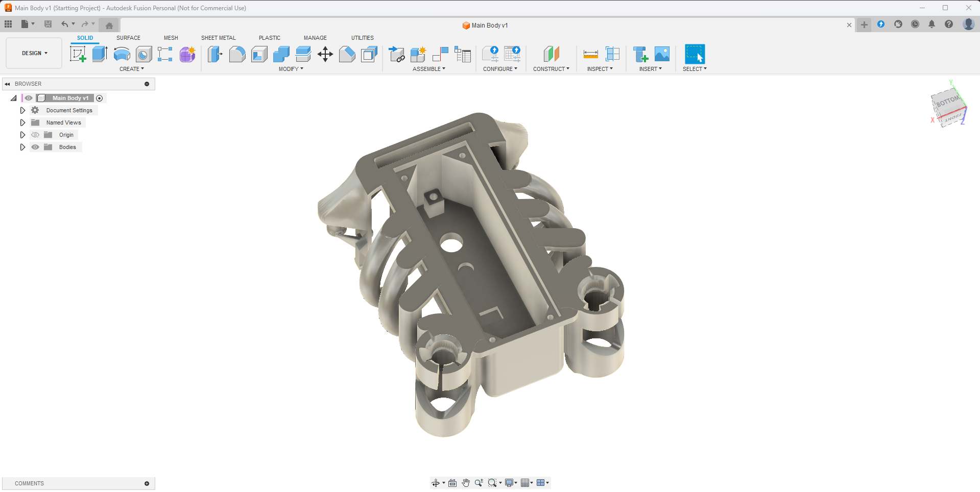Viewport: 980px width, 492px height.
Task: Hide the Bodies folder with eye icon
Action: point(35,147)
